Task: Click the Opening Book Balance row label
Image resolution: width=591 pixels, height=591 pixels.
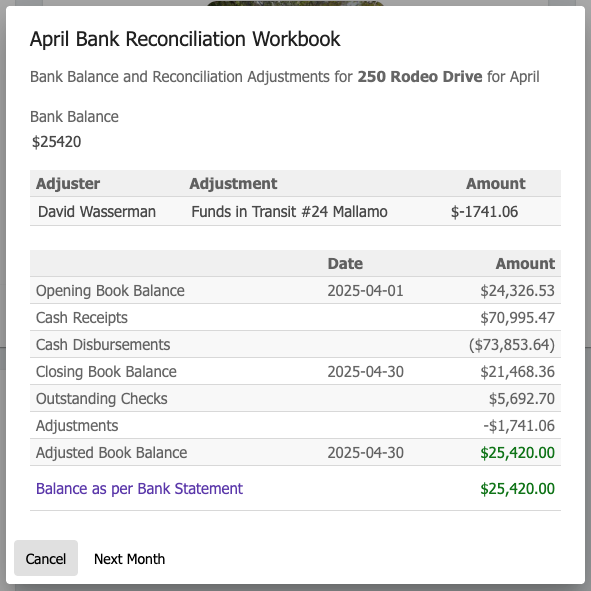Action: [110, 291]
